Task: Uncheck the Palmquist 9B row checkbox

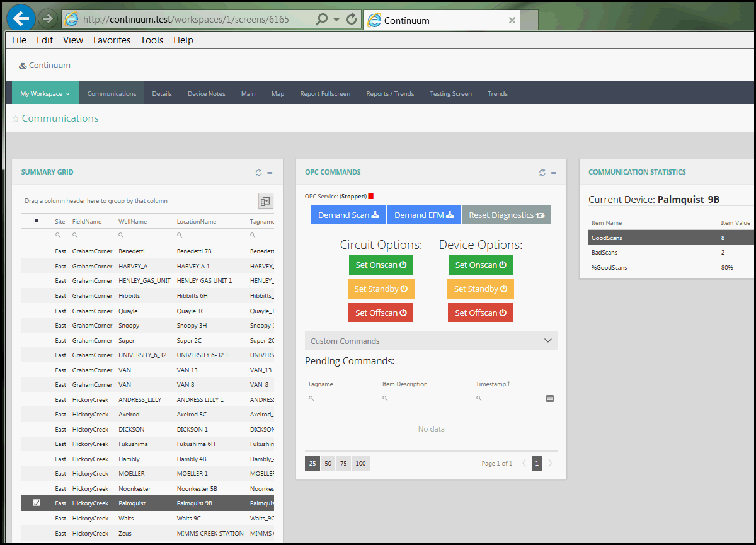Action: 37,503
